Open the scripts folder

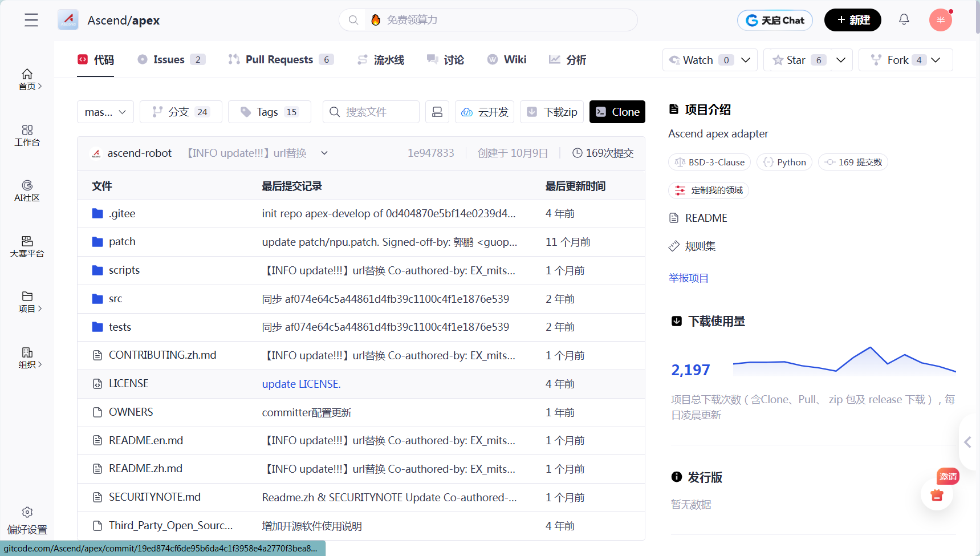click(x=124, y=270)
